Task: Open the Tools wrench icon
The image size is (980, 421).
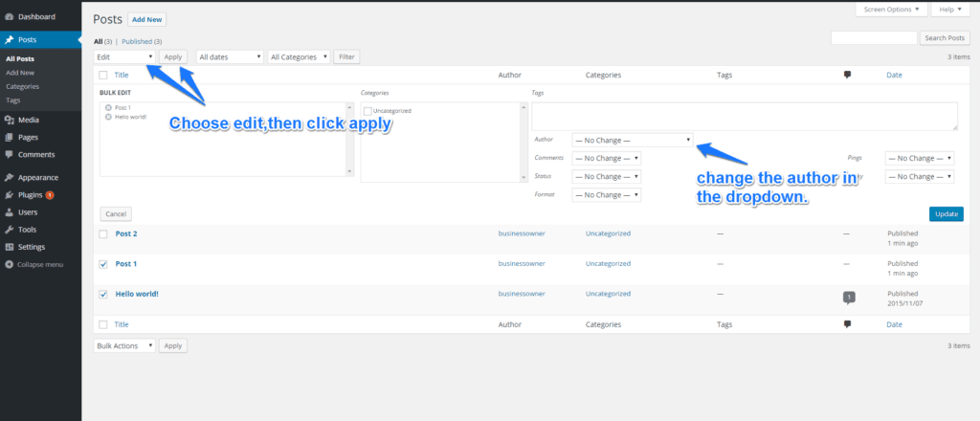Action: point(9,230)
